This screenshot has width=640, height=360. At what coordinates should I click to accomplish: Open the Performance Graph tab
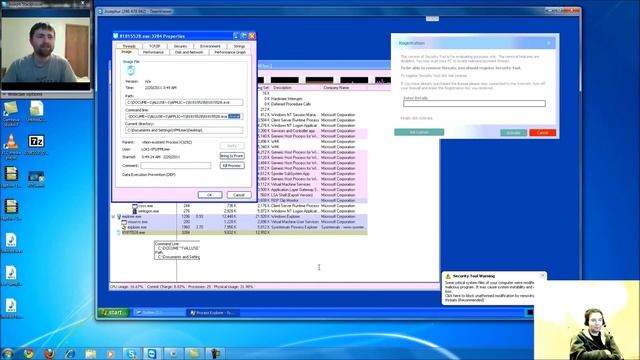point(230,52)
